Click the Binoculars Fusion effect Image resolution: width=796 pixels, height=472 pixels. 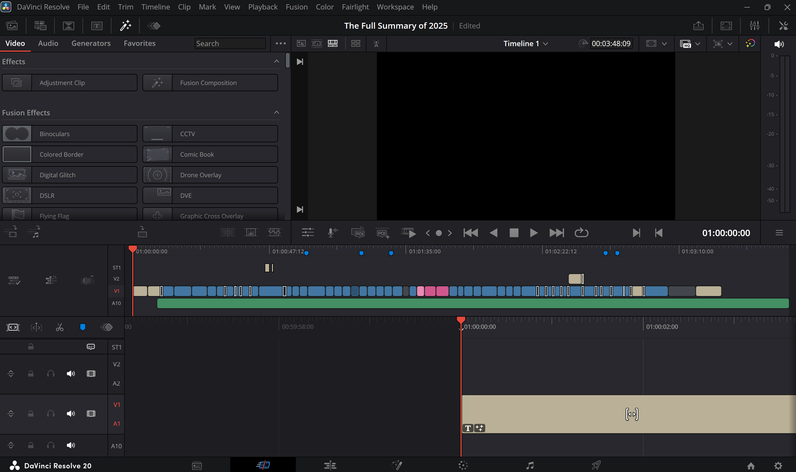click(70, 134)
